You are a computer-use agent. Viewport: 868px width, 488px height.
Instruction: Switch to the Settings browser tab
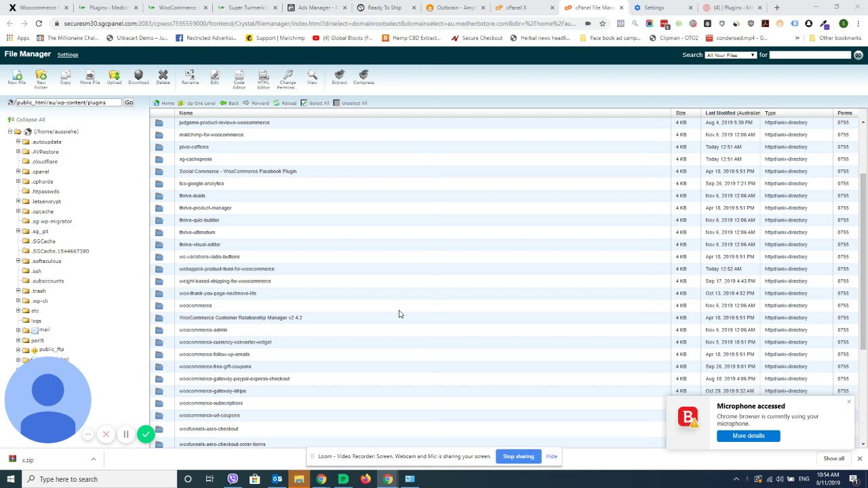[664, 7]
